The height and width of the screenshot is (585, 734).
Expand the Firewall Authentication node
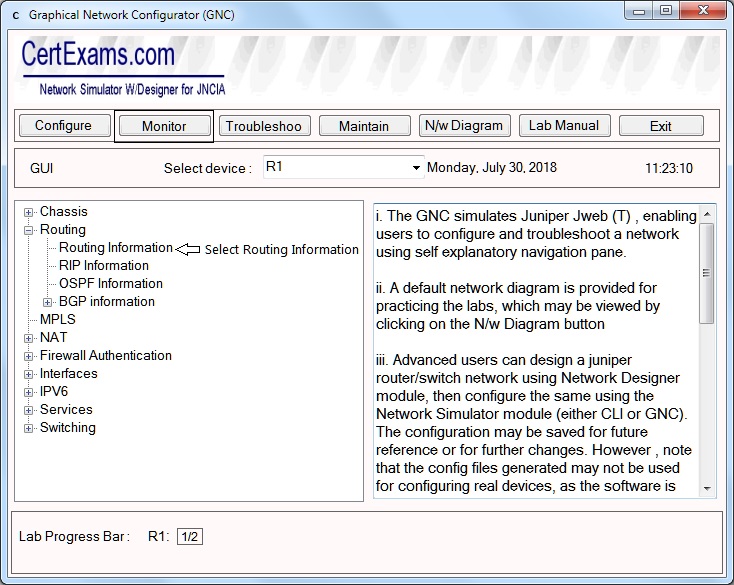(29, 357)
